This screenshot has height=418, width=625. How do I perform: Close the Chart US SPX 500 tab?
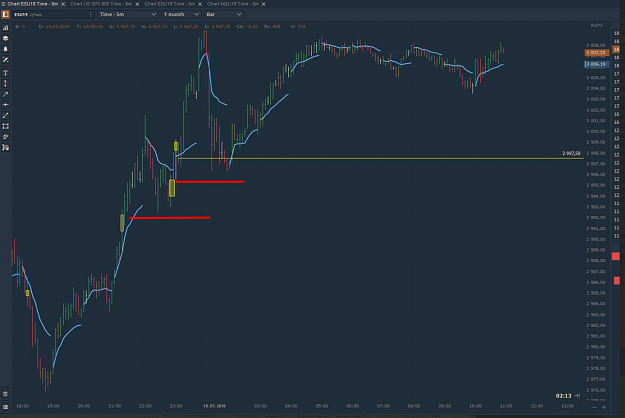137,4
